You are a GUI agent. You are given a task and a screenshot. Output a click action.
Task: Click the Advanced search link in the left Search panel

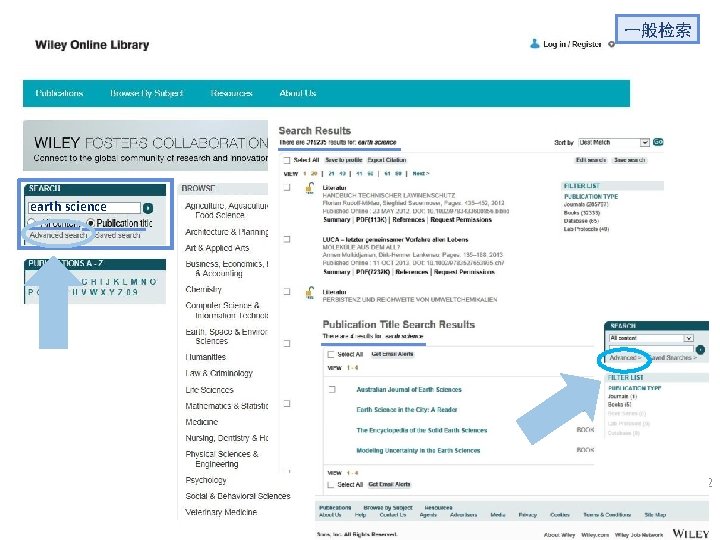coord(58,235)
